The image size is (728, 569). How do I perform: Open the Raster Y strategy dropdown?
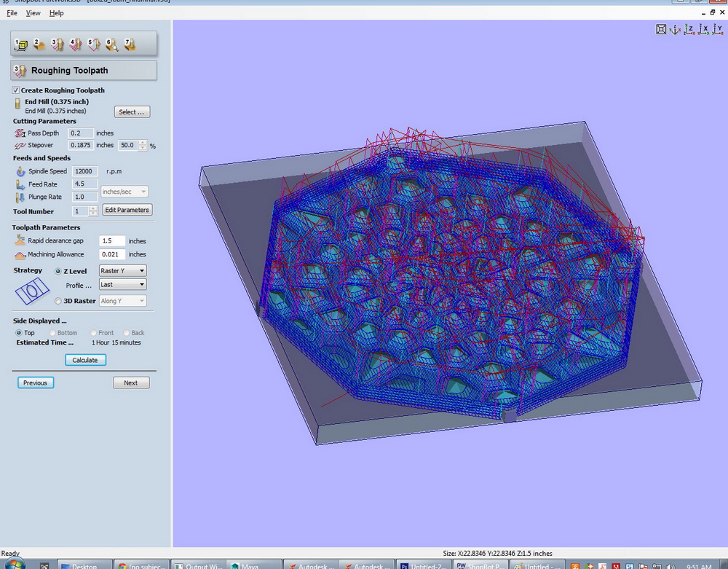123,271
